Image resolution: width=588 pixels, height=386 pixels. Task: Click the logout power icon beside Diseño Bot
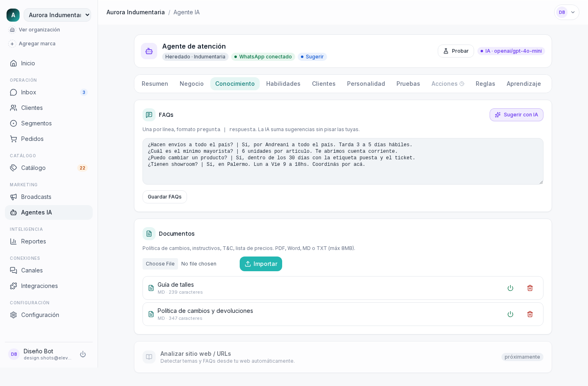pos(83,354)
